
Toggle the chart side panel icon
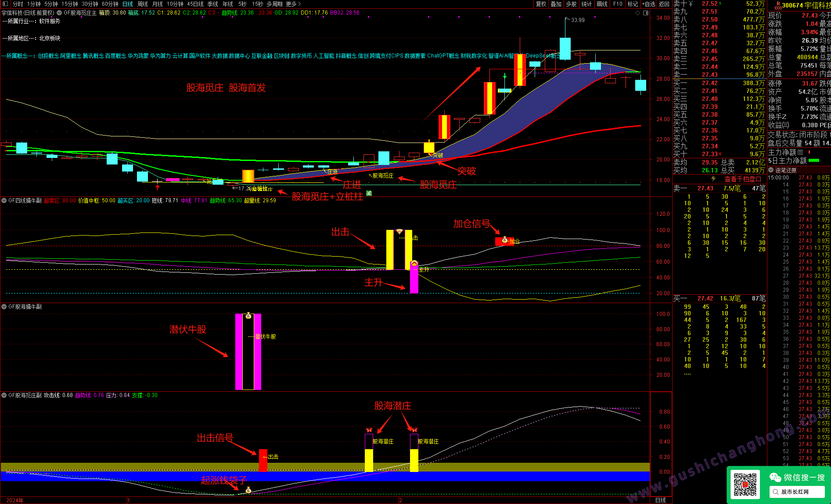coord(646,13)
